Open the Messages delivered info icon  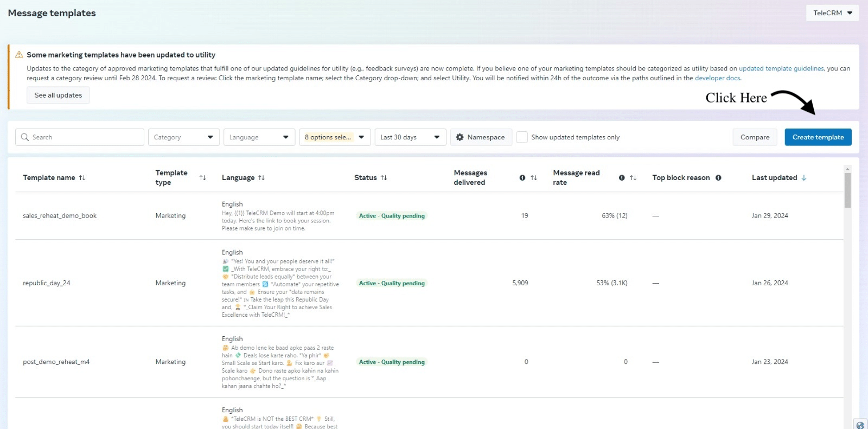(522, 178)
